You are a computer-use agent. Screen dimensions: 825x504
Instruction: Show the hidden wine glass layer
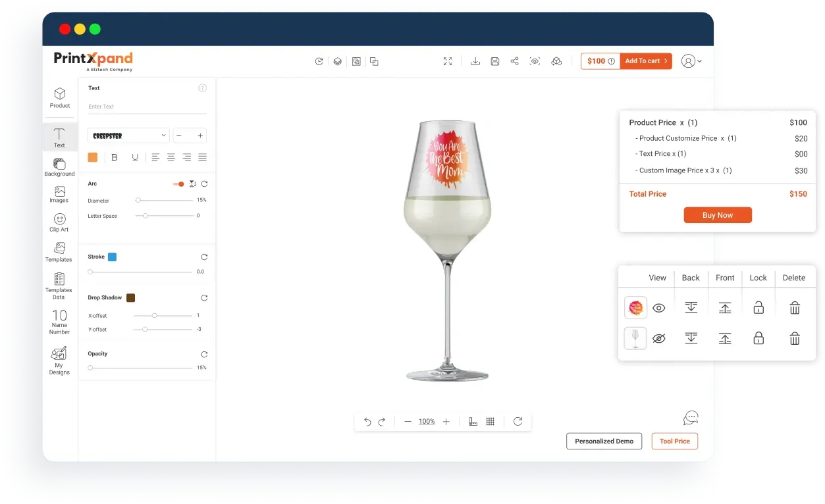pos(658,338)
